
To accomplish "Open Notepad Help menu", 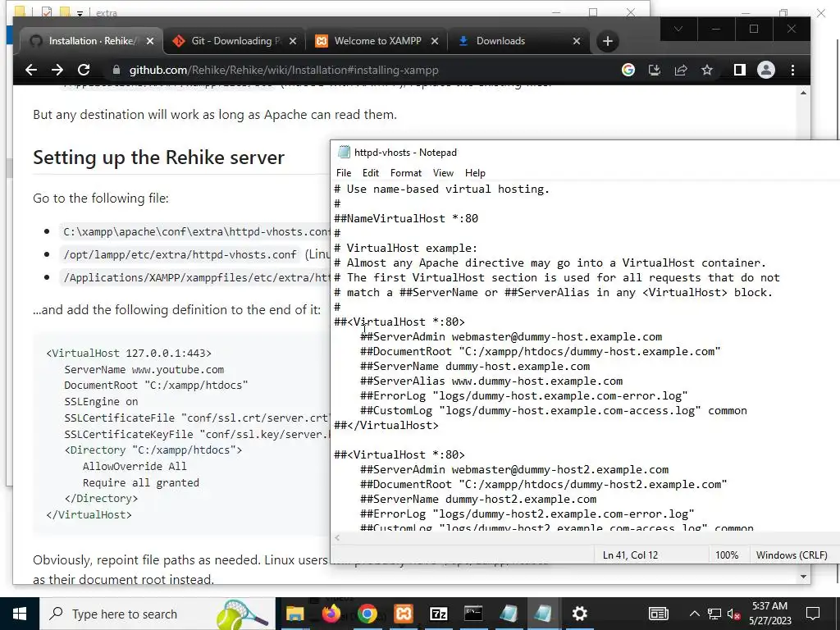I will (x=475, y=173).
